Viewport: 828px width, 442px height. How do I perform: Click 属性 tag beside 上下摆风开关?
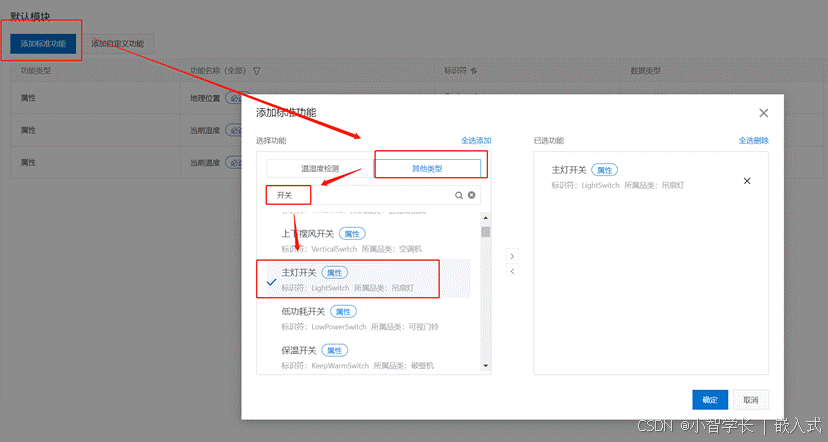click(352, 234)
